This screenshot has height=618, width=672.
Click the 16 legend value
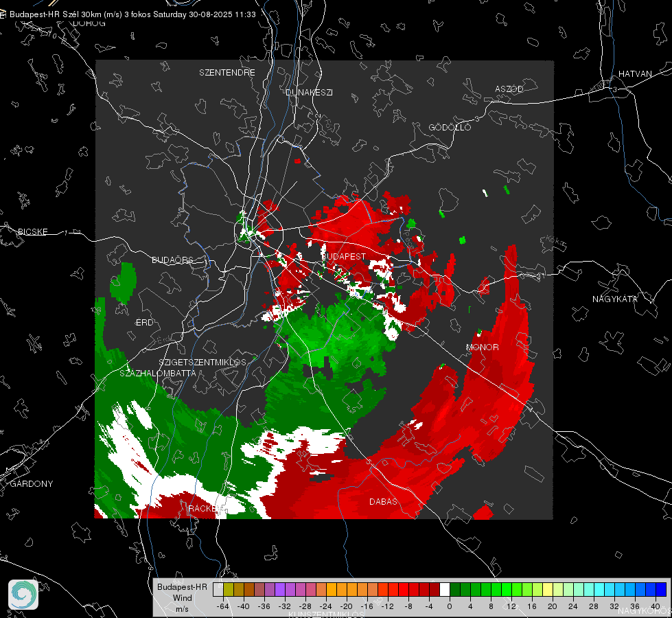click(x=532, y=606)
